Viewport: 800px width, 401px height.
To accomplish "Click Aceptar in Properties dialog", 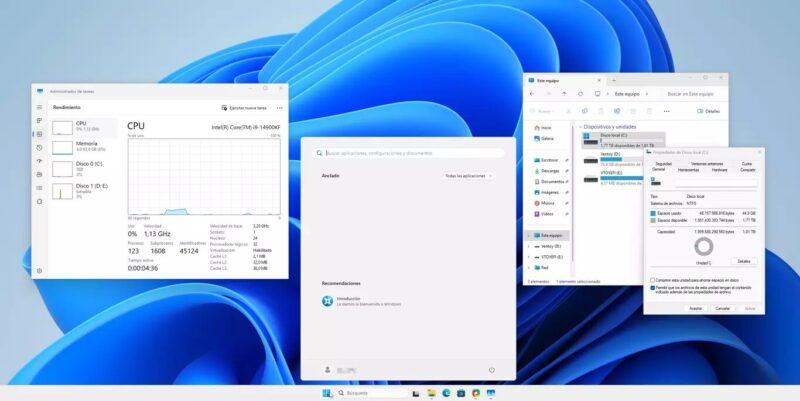I will click(x=696, y=309).
